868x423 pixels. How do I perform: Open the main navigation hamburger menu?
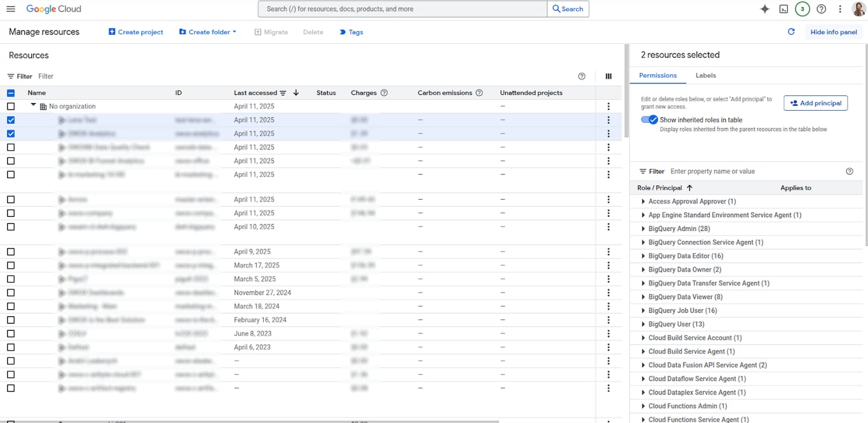[11, 9]
